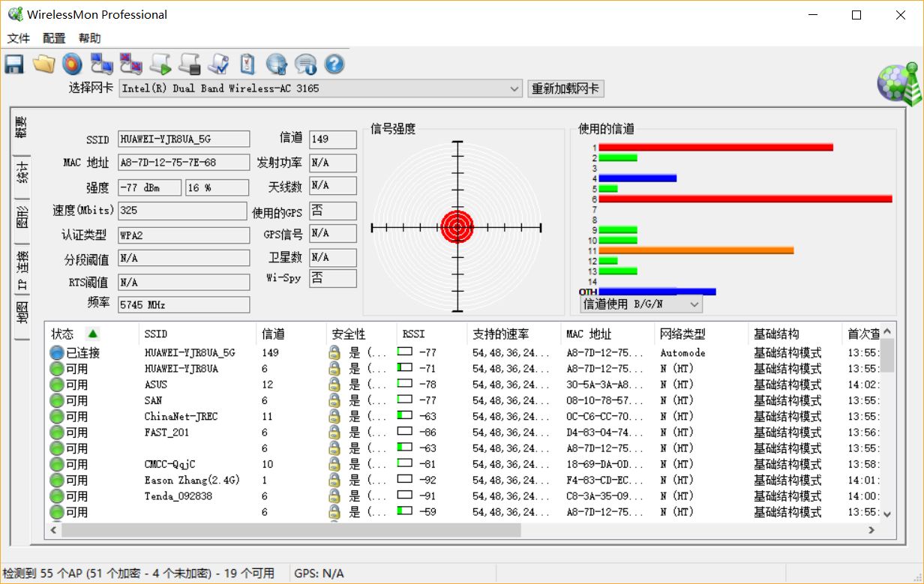This screenshot has height=584, width=924.
Task: Stop logging with the black square scroll icon
Action: 189,64
